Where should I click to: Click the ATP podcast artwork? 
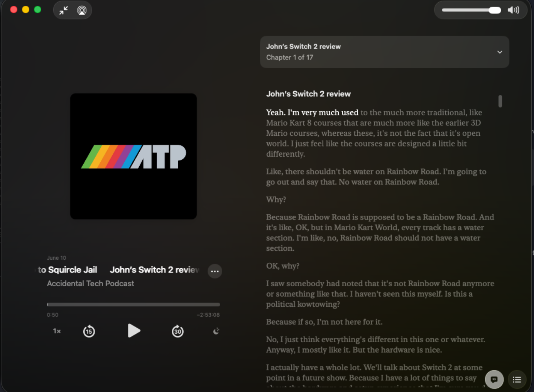point(133,156)
